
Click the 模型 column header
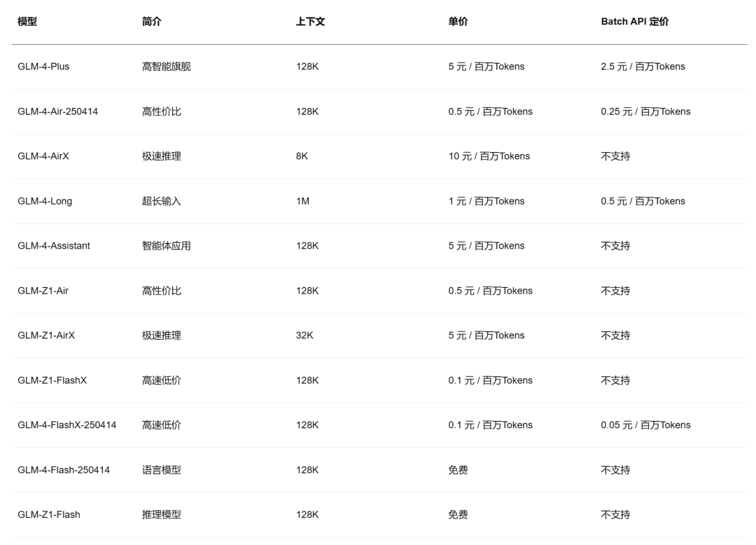[x=22, y=22]
